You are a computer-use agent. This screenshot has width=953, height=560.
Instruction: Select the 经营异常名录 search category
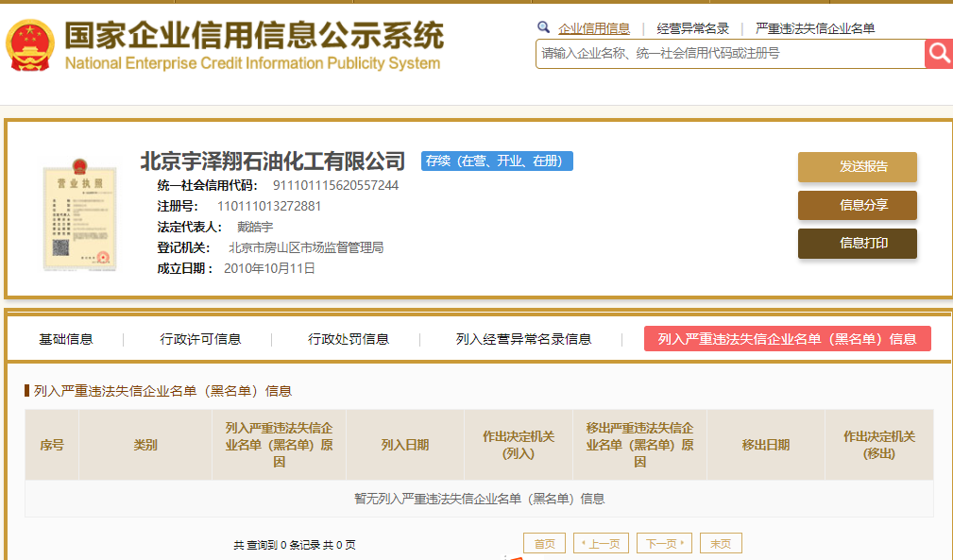point(693,28)
